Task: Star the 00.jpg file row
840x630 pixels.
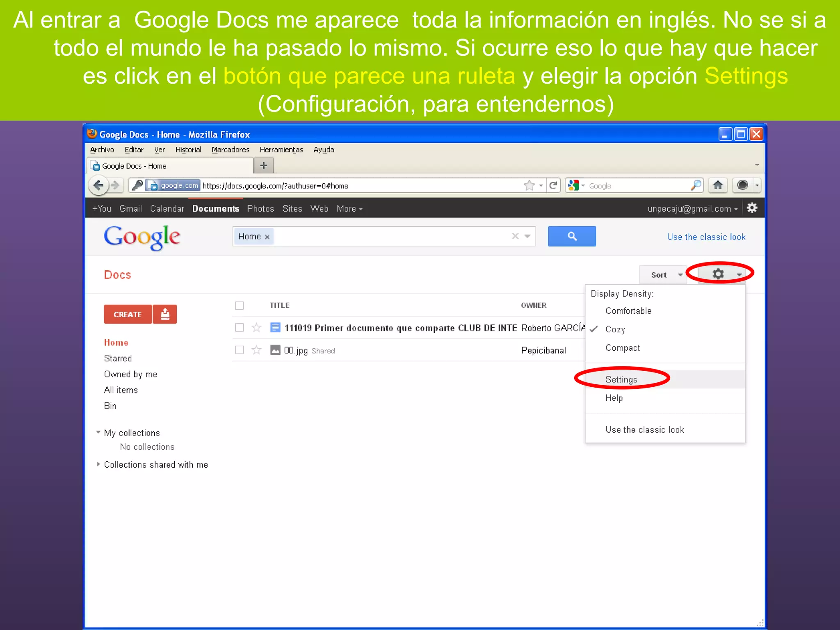Action: coord(256,350)
